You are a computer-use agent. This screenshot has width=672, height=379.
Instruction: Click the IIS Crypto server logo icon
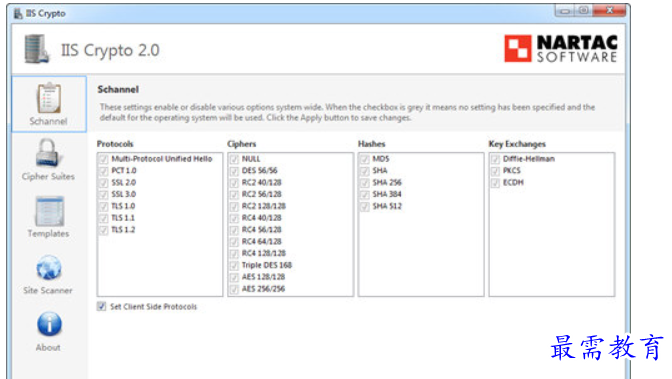click(36, 49)
